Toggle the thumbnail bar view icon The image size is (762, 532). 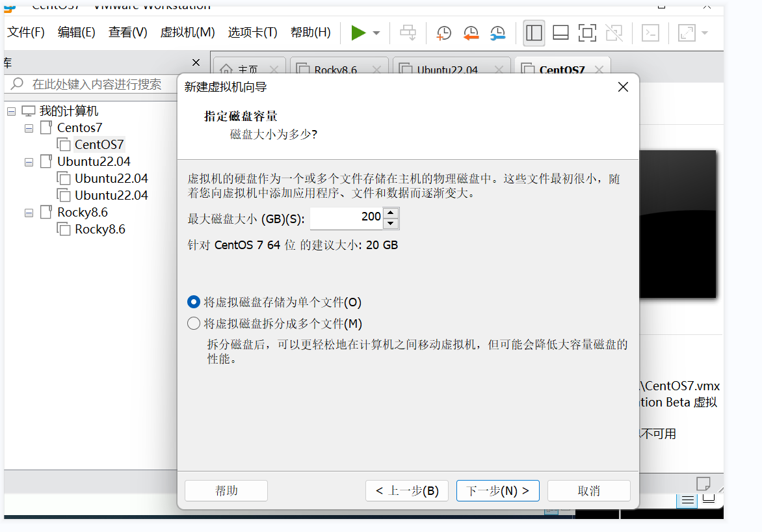(x=561, y=33)
